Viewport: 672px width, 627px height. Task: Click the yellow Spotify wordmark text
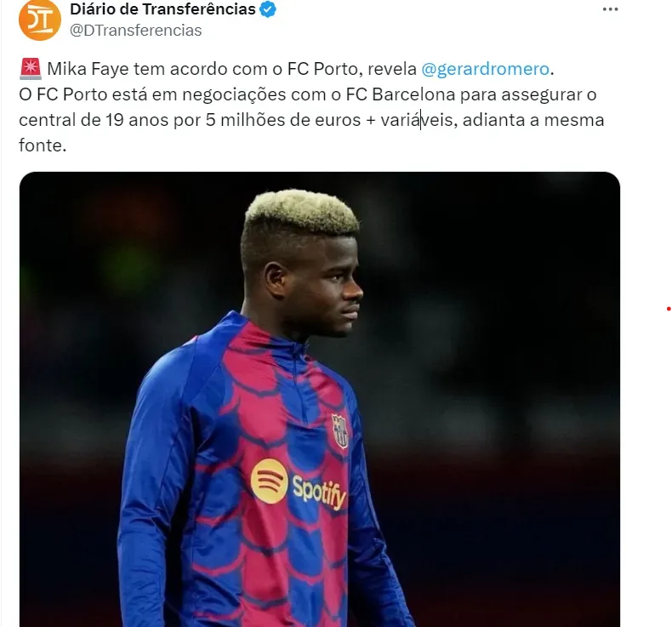pyautogui.click(x=319, y=492)
